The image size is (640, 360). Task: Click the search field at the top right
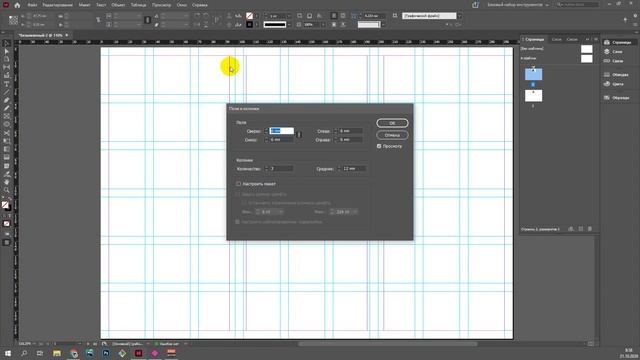click(578, 4)
